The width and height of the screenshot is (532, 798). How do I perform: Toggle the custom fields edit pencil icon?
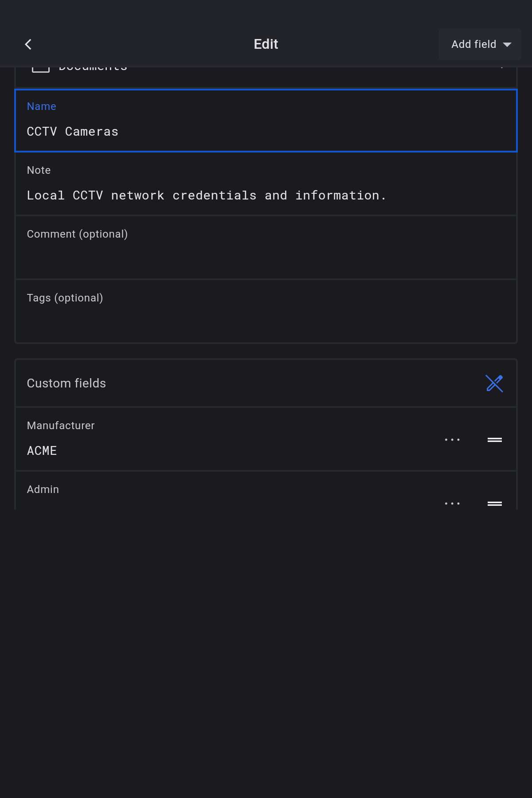click(494, 383)
